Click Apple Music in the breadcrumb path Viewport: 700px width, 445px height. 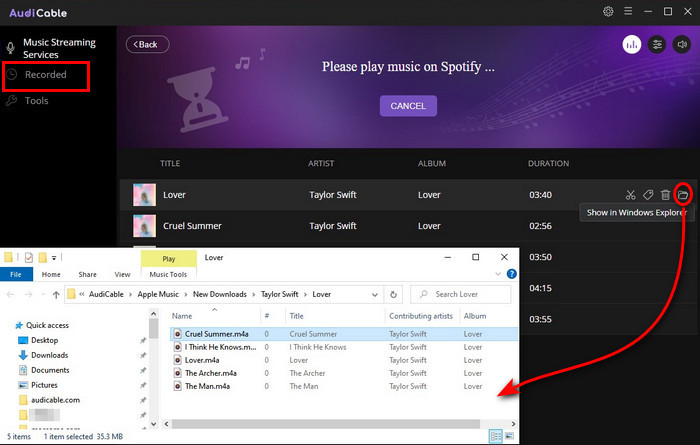[158, 295]
